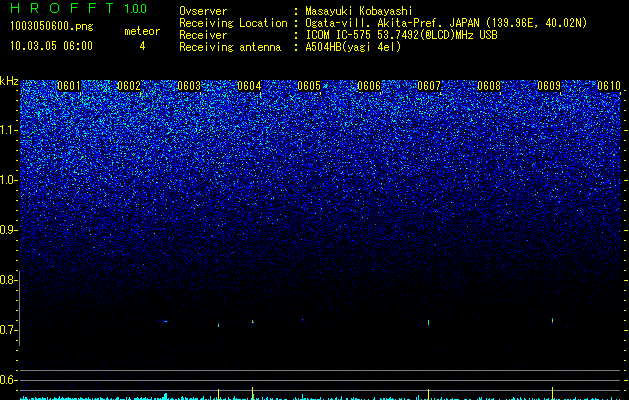Click the 0.7 frequency axis label
This screenshot has height=400, width=629.
8,330
